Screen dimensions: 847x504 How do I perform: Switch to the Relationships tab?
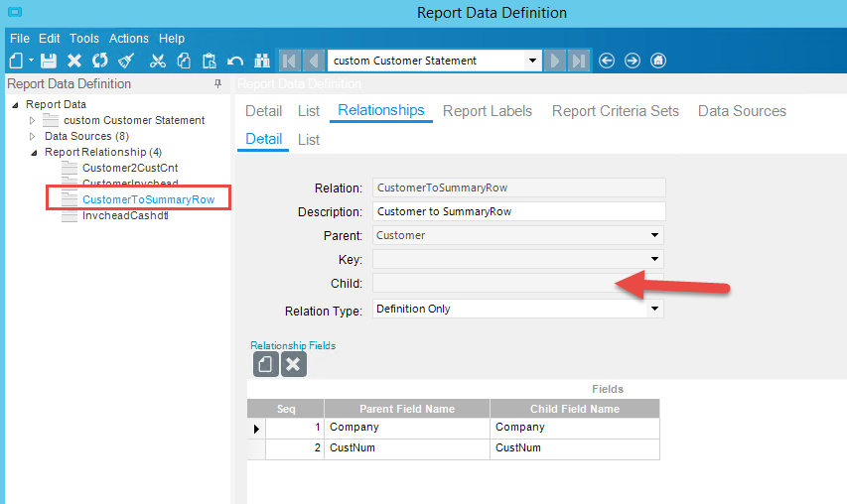click(x=381, y=110)
